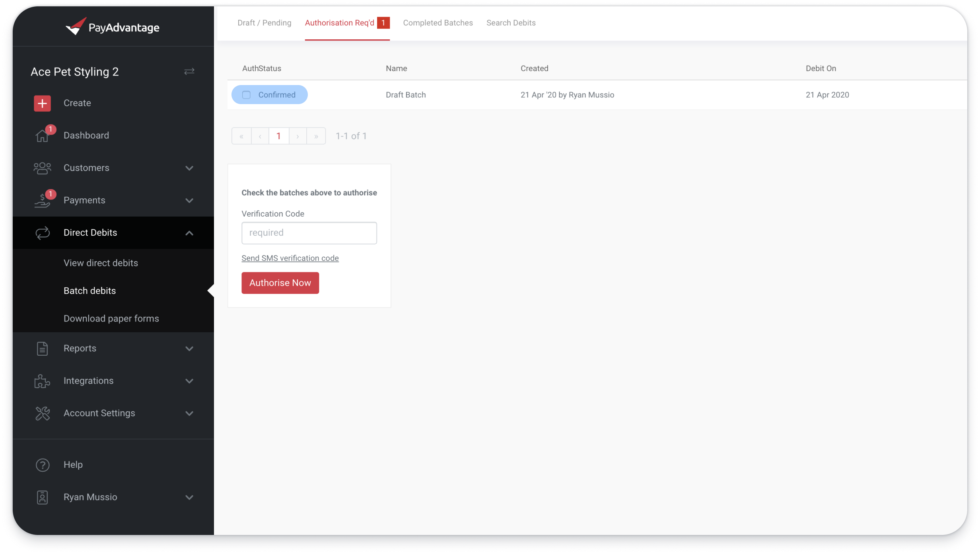Expand the Customers menu chevron
The image size is (980, 554).
point(189,169)
